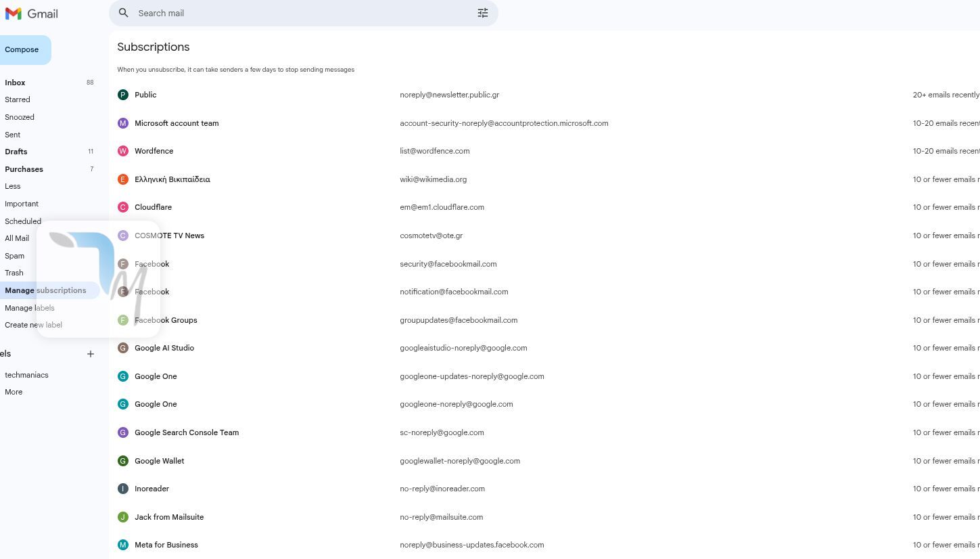The width and height of the screenshot is (980, 559).
Task: Go to the Spam folder
Action: (x=14, y=256)
